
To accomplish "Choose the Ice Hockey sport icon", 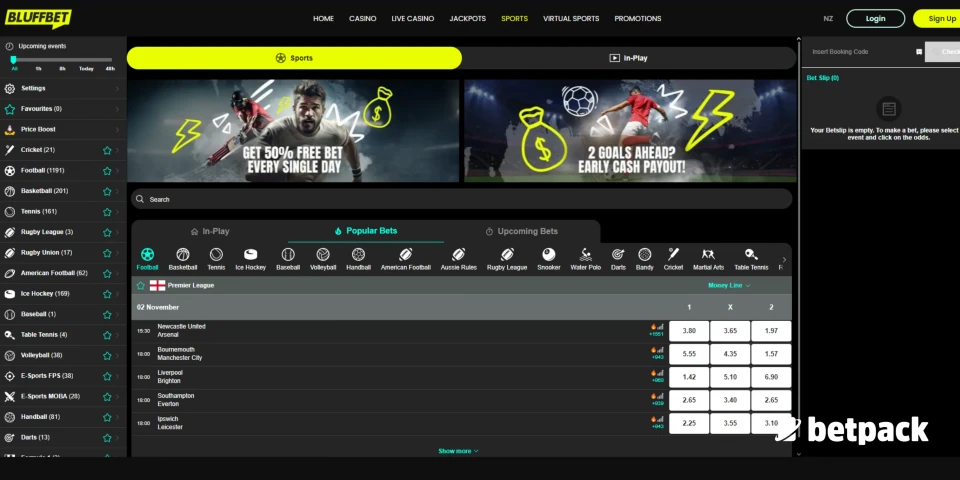I will 250,255.
